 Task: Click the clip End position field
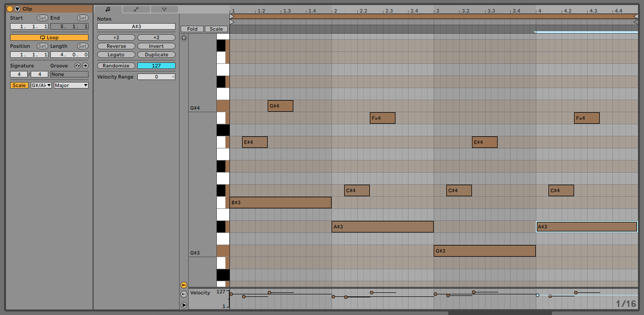click(x=69, y=26)
